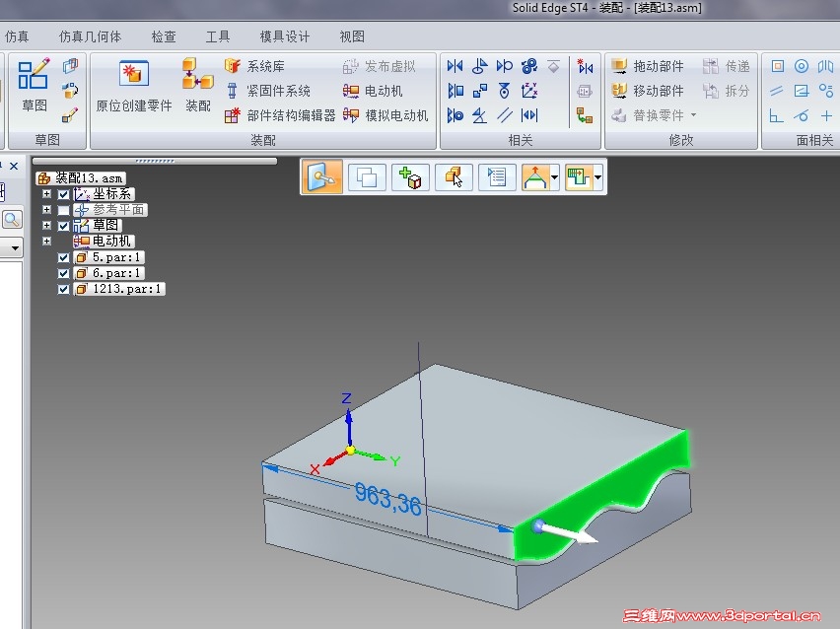Click 移动部件 move component
840x629 pixels.
pyautogui.click(x=648, y=91)
